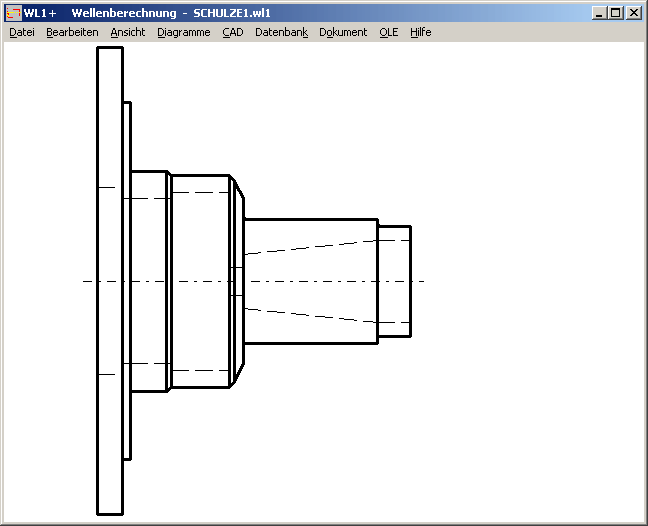Screen dimensions: 648x526
Task: Open the Bearbeiten menu
Action: point(72,32)
